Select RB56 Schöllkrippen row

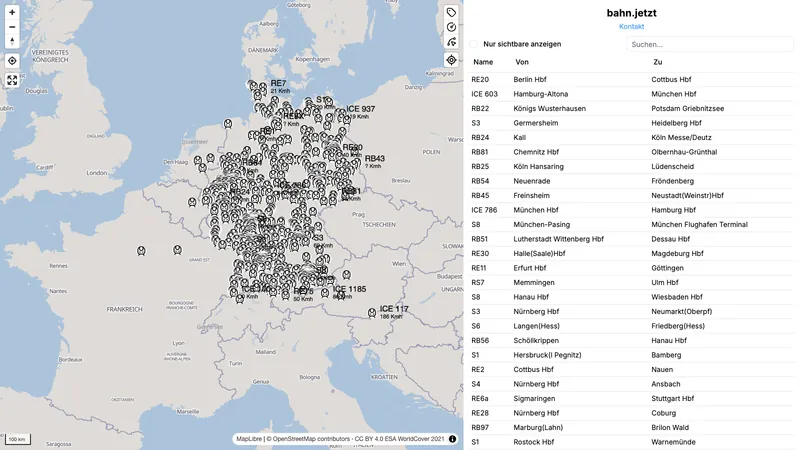point(631,340)
